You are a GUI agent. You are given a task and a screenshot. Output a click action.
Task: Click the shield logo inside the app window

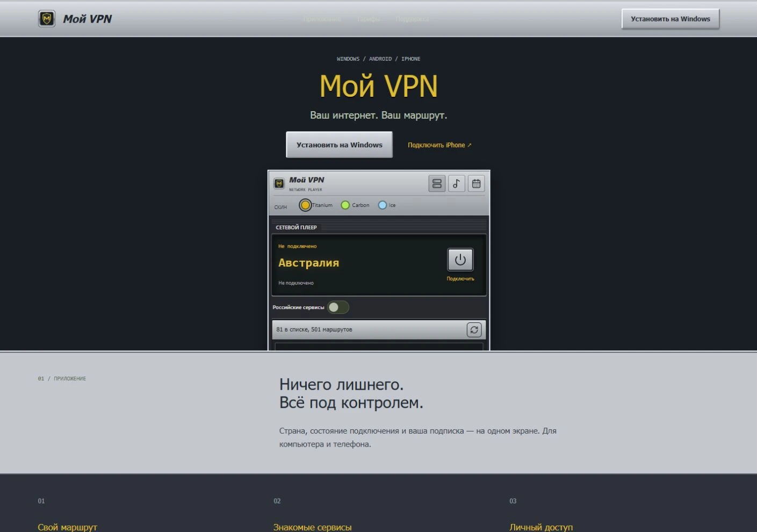(279, 184)
